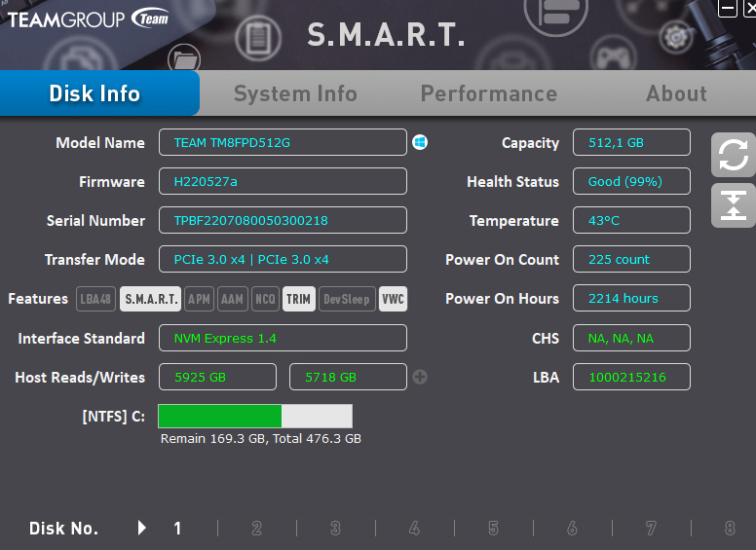This screenshot has height=550, width=756.
Task: Click the gear icon in the header
Action: coord(676,37)
